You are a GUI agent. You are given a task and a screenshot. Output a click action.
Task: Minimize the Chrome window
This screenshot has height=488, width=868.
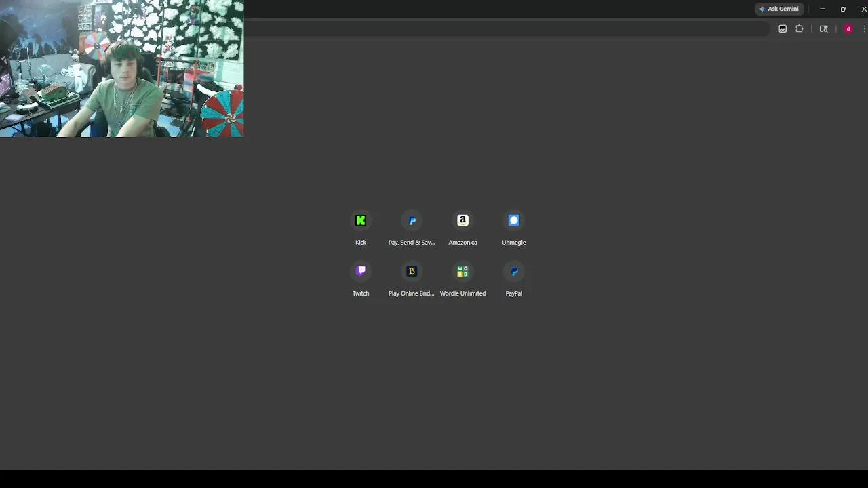click(x=822, y=9)
